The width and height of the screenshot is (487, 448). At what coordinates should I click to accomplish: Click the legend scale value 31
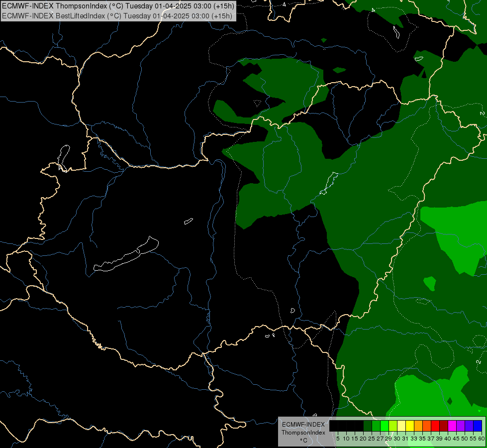(x=405, y=439)
